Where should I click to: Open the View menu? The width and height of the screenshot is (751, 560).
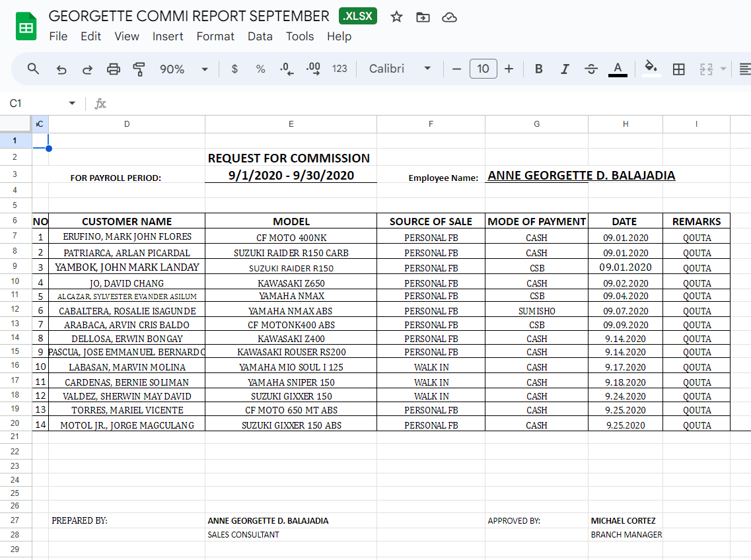click(127, 36)
